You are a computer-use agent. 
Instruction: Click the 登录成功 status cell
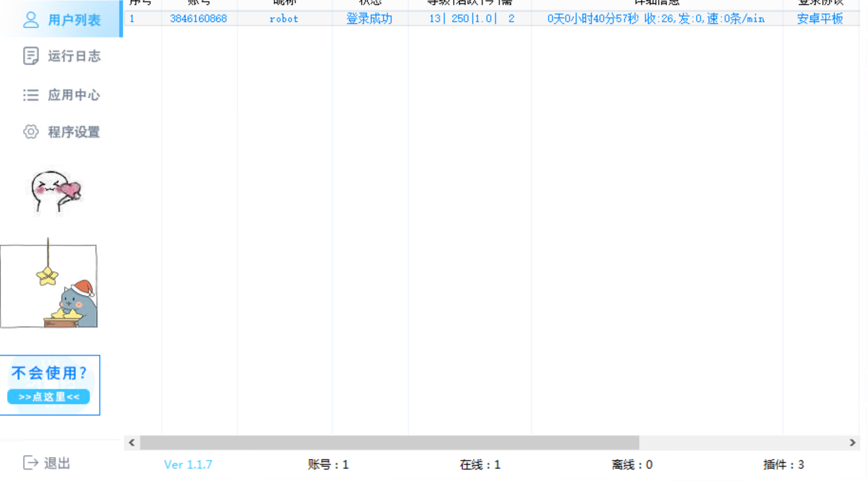pyautogui.click(x=369, y=18)
